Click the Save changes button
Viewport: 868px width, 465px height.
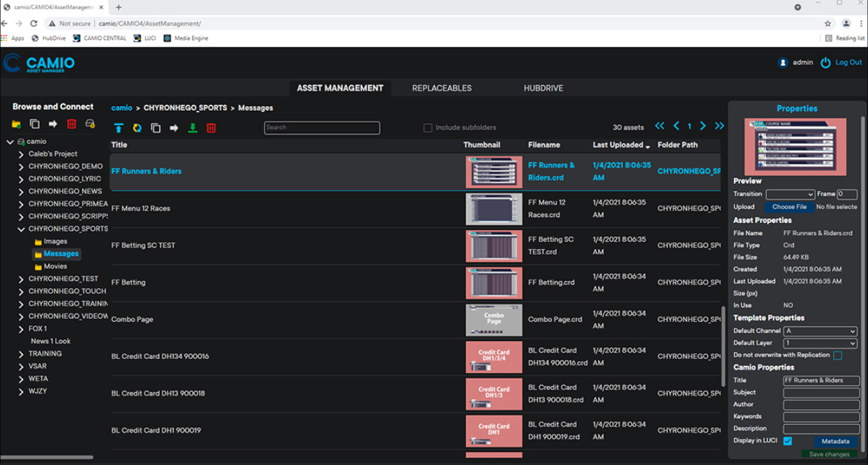pos(829,454)
